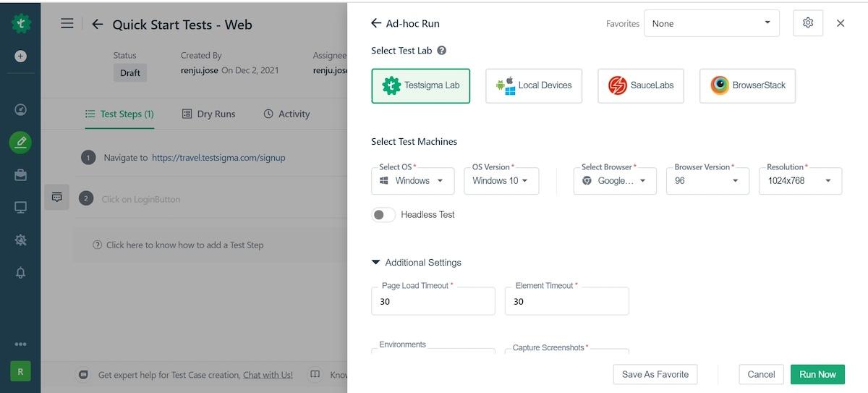Click the plus create icon in sidebar
Viewport: 868px width, 393px height.
click(20, 56)
